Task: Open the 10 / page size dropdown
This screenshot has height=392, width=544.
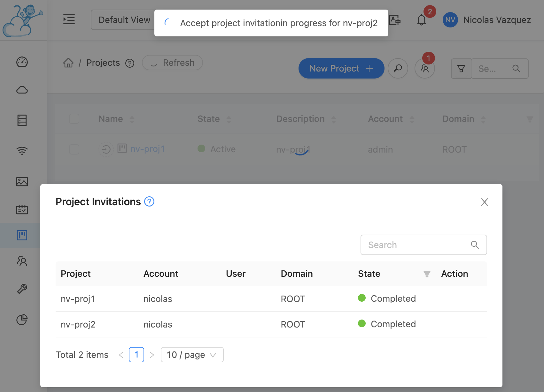Action: click(192, 355)
